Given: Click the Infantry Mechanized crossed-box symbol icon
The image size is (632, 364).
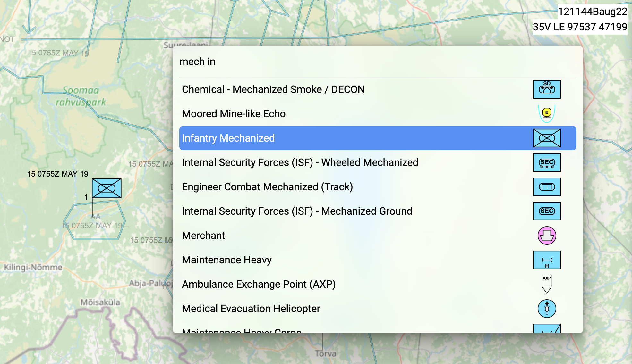Looking at the screenshot, I should [x=547, y=138].
